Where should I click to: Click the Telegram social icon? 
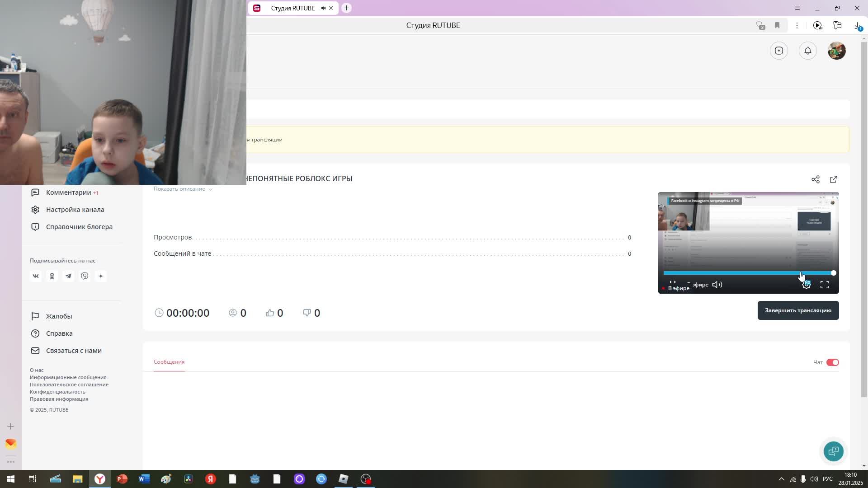[x=68, y=276]
